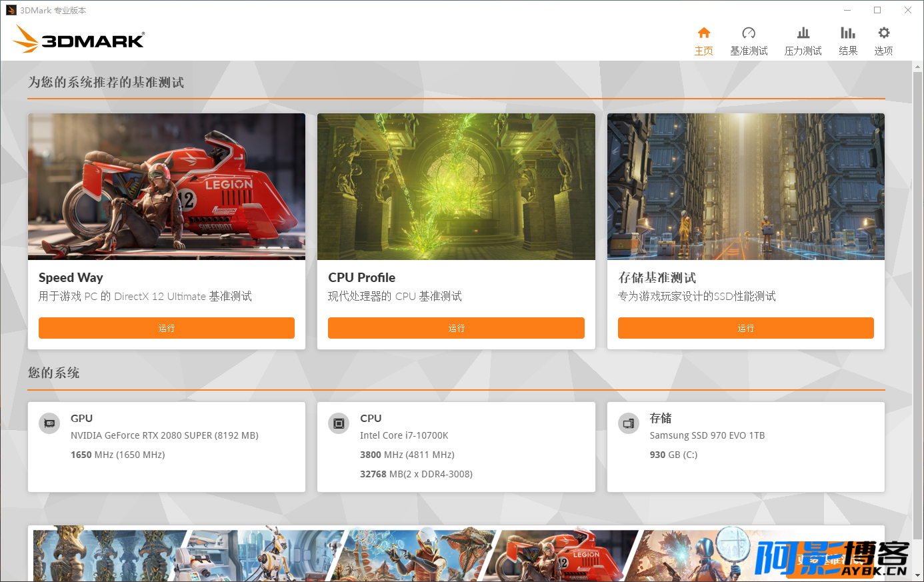Minimize the 3DMark window

[847, 10]
